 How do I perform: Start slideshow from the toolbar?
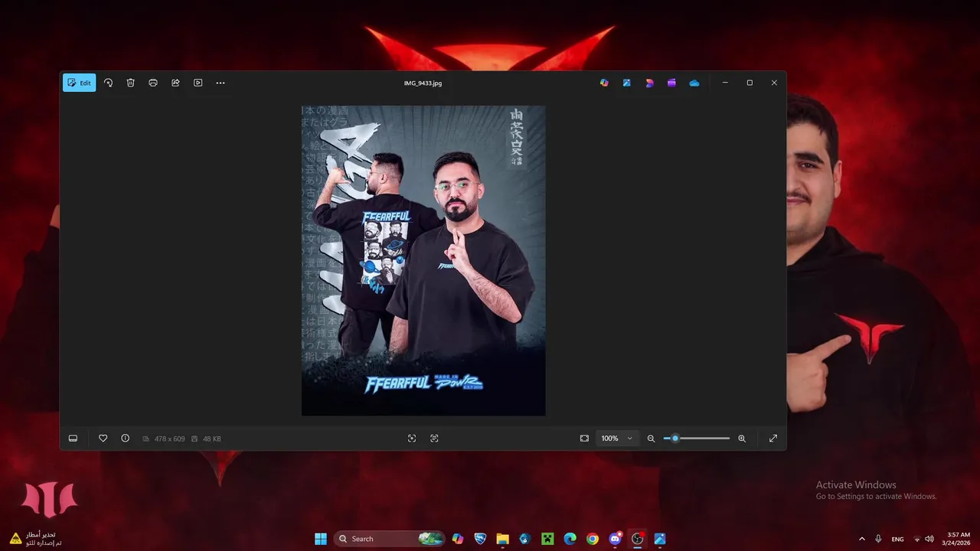[198, 83]
